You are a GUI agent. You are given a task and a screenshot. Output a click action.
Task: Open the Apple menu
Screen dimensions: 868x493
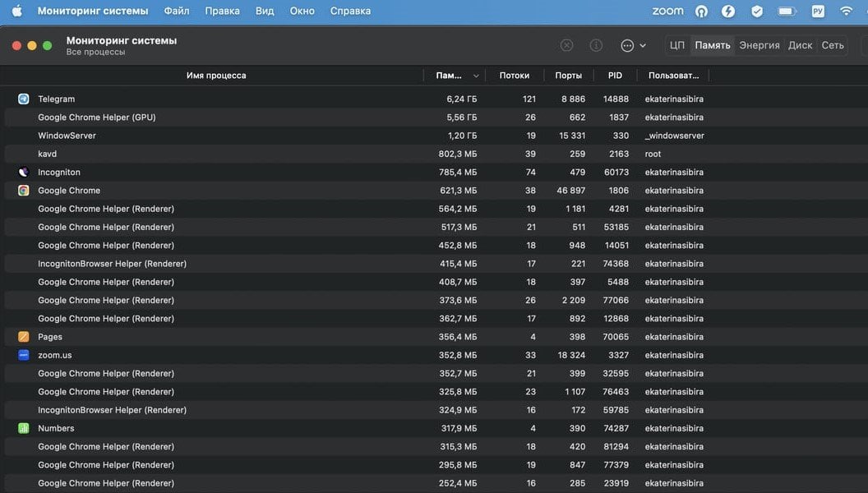16,12
